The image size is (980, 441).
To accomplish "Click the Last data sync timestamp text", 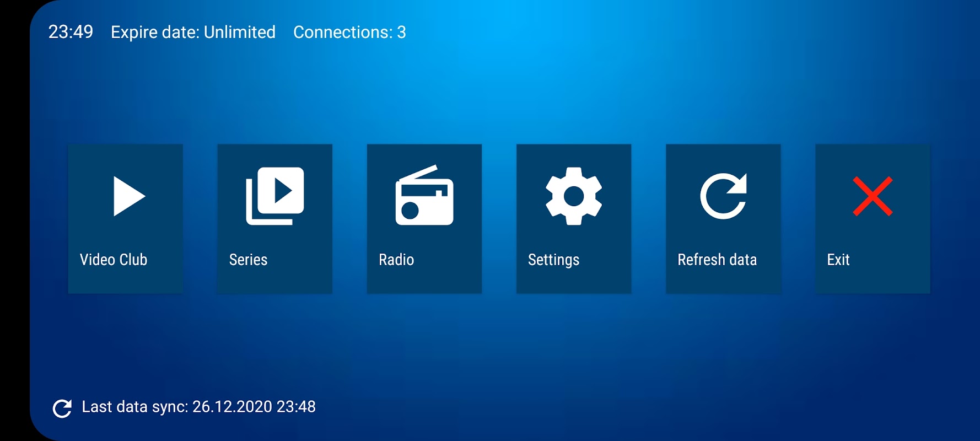I will click(x=198, y=407).
